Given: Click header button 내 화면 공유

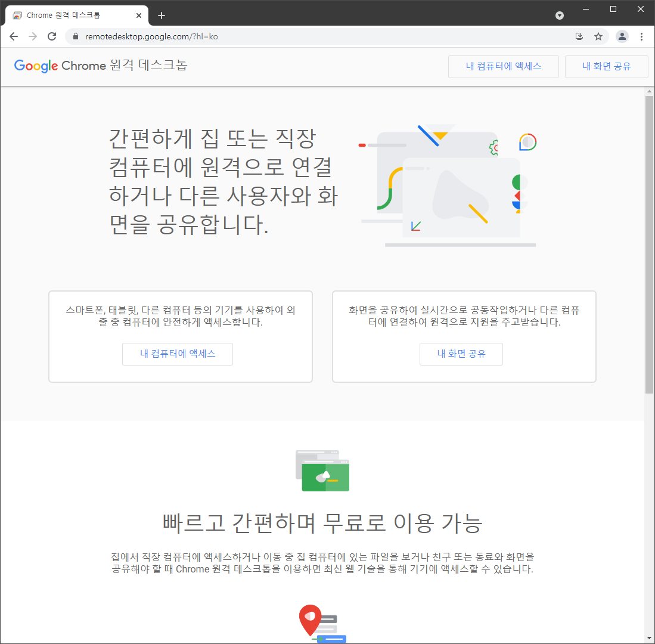Looking at the screenshot, I should pyautogui.click(x=607, y=66).
